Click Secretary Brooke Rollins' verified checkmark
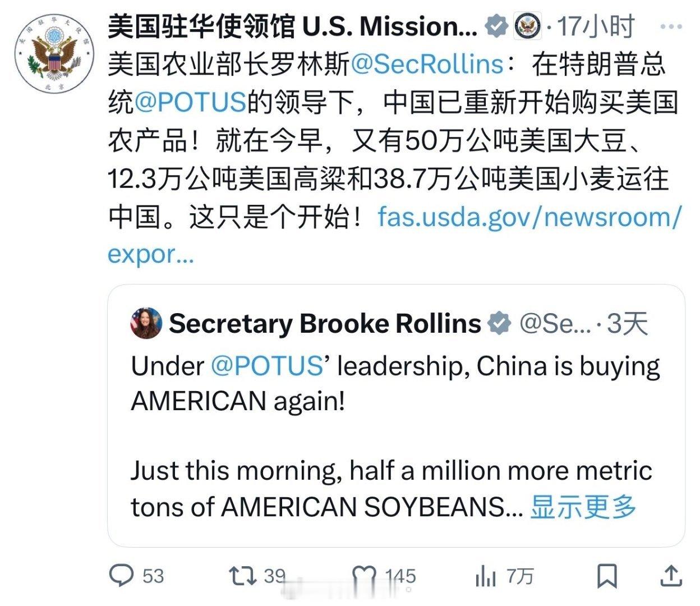700x606 pixels. pyautogui.click(x=498, y=323)
